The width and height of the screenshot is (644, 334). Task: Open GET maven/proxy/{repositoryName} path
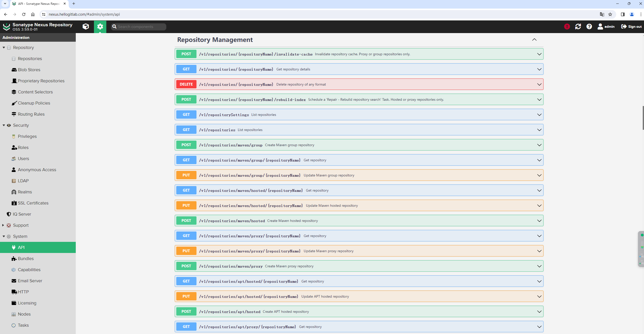[250, 236]
